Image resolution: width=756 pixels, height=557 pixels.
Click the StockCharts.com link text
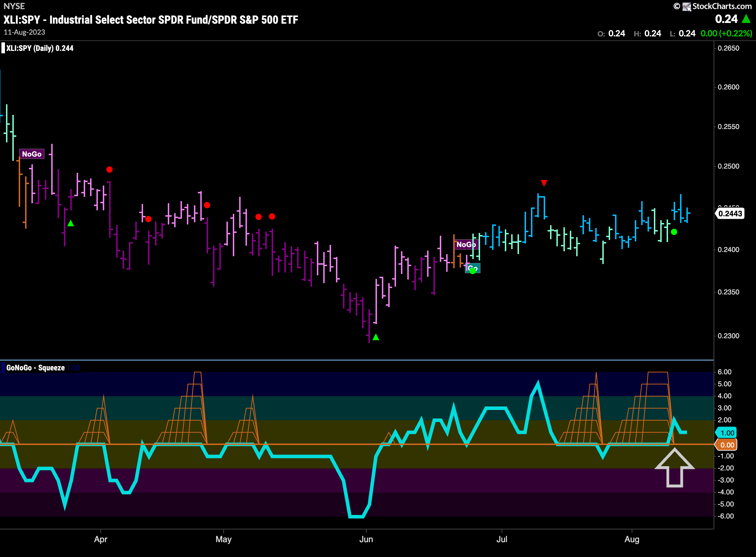coord(722,6)
